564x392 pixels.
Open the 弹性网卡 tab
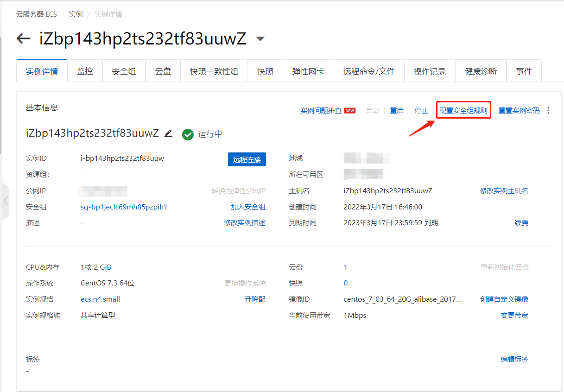[308, 71]
